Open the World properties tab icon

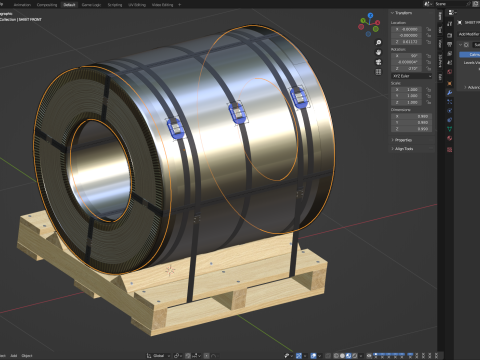click(x=449, y=72)
